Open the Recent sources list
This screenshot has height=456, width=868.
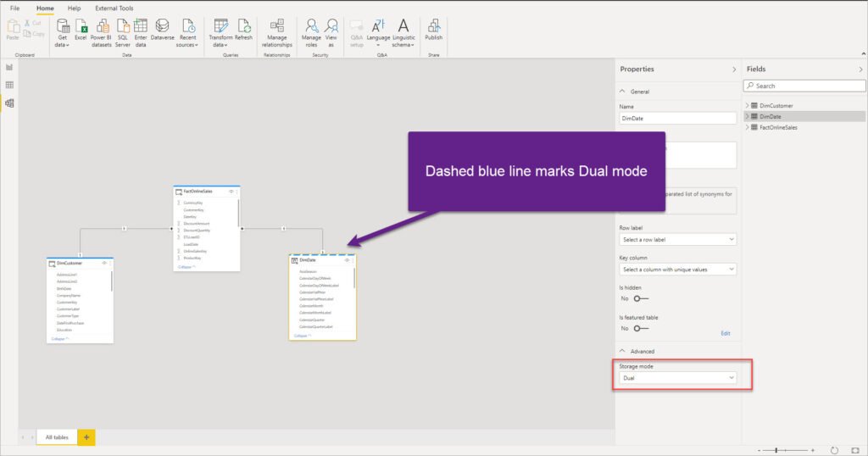(187, 33)
